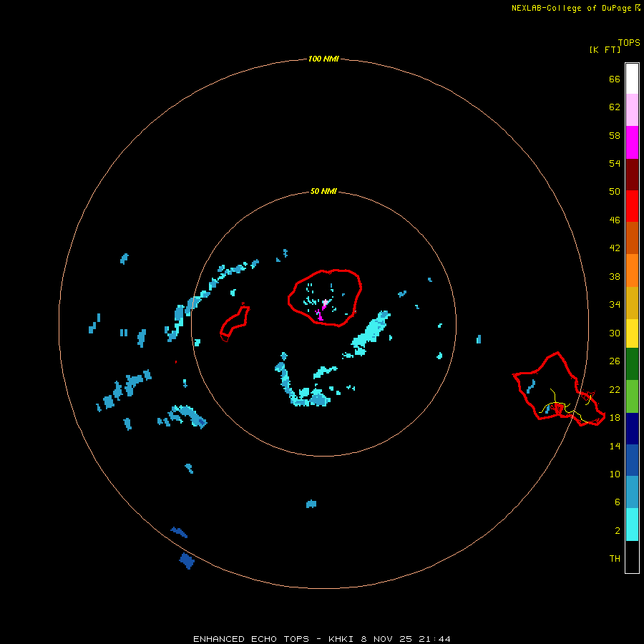Click the bright red legend band

[x=632, y=206]
